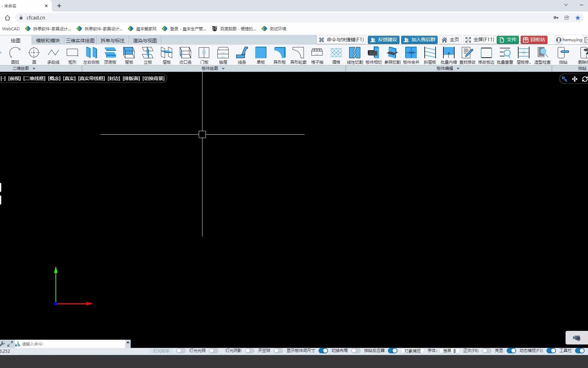The width and height of the screenshot is (588, 368).
Task: Select the 线条 molding tool
Action: (x=242, y=55)
